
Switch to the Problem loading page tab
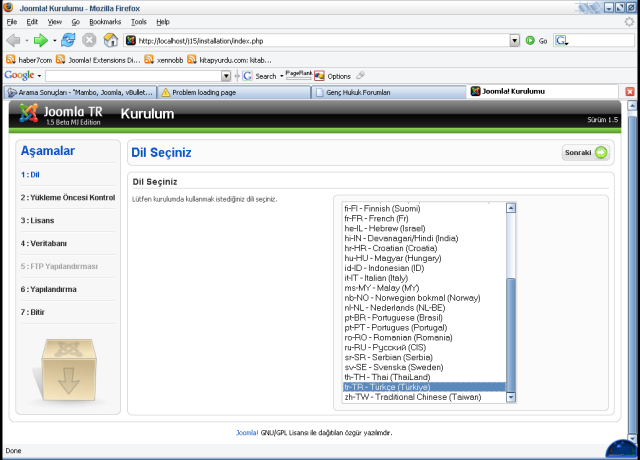click(234, 93)
